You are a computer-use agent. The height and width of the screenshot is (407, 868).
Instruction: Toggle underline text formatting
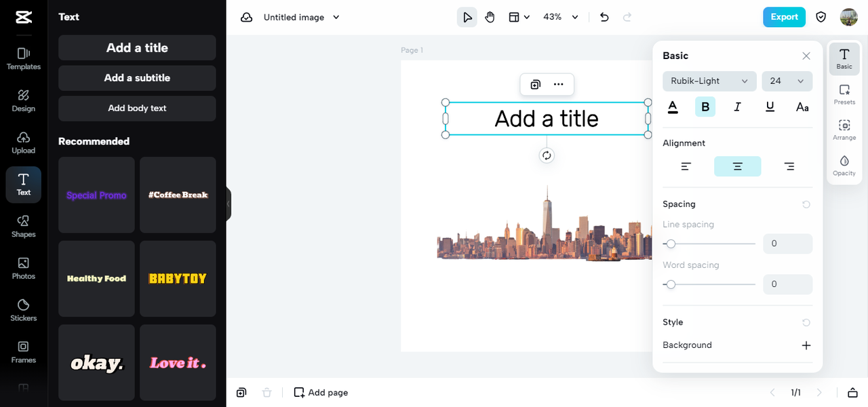770,106
